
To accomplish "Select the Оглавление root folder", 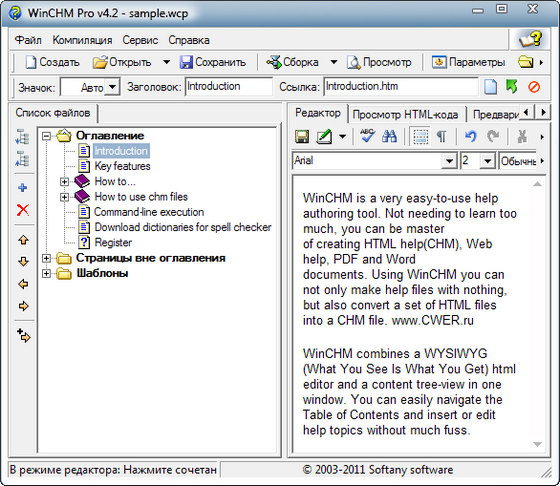I will [x=110, y=136].
